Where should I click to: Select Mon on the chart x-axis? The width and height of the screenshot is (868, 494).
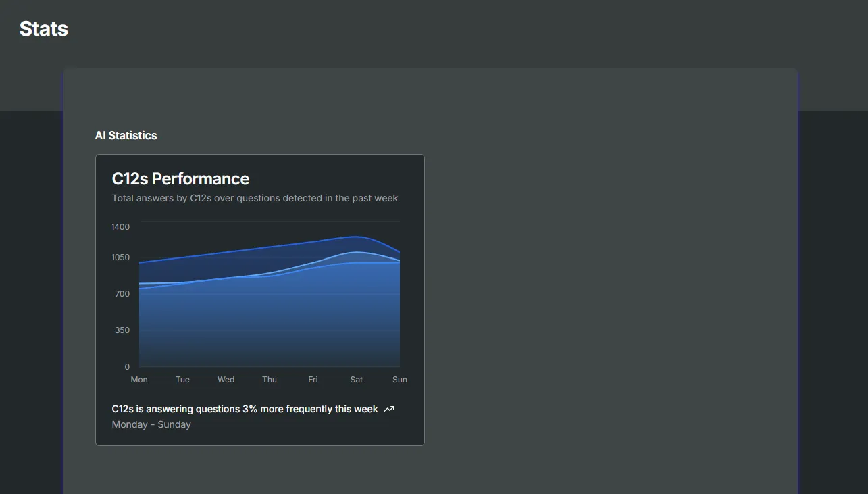[x=139, y=380]
